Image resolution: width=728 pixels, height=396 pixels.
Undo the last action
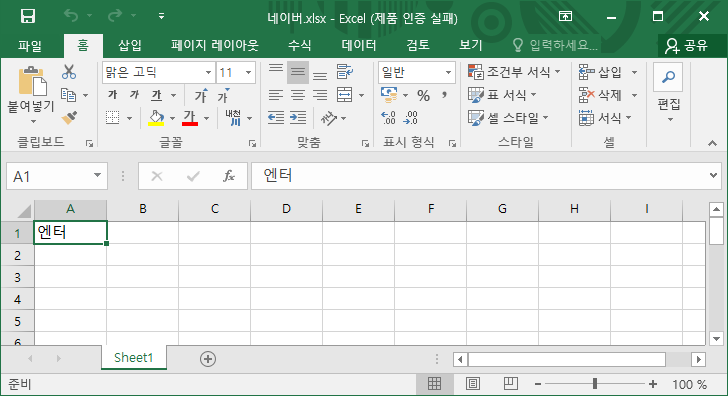pos(71,16)
